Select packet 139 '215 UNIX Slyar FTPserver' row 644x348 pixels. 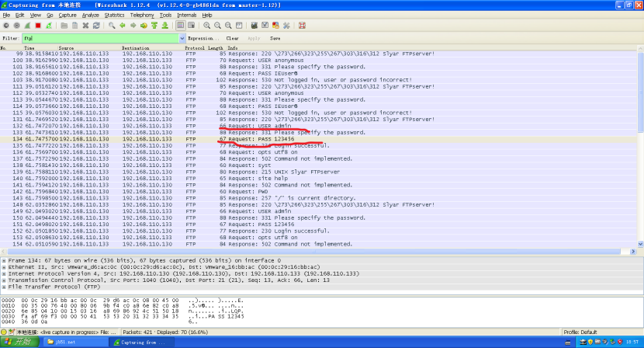(319, 172)
